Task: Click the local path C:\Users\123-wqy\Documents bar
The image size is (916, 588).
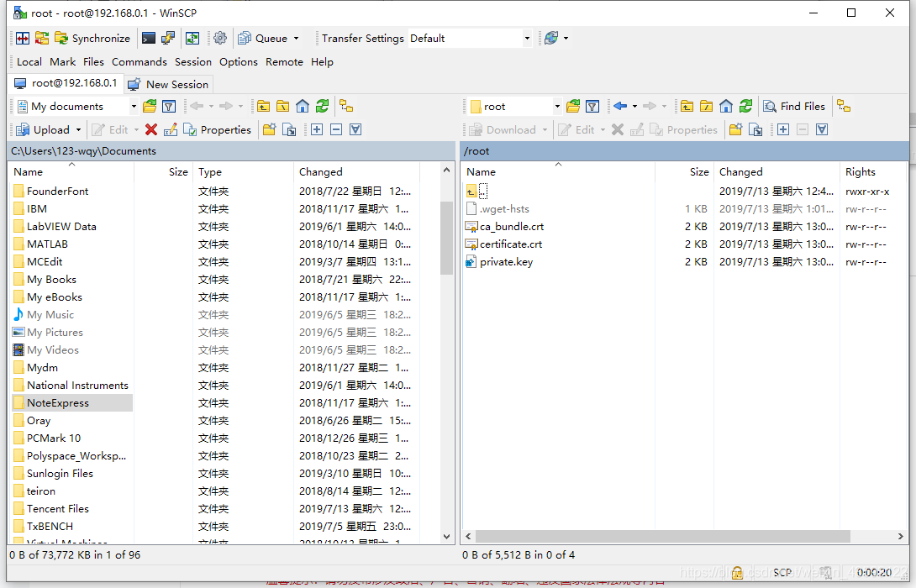Action: [231, 150]
